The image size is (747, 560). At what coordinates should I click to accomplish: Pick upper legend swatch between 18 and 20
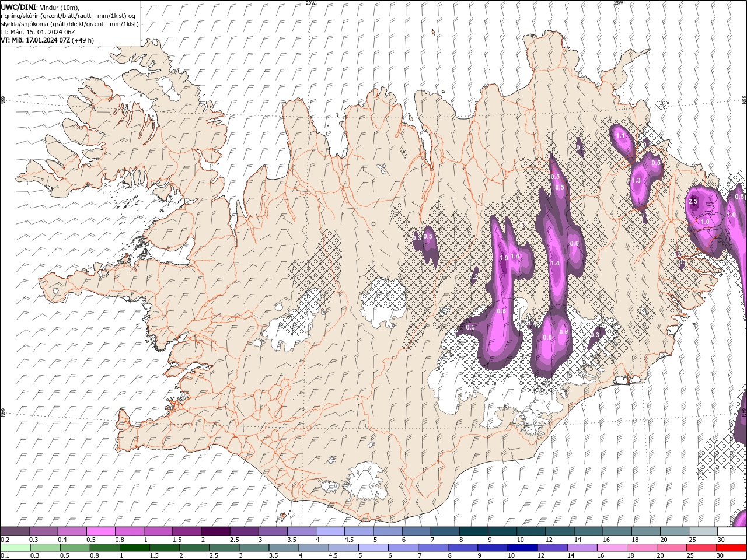click(x=645, y=531)
